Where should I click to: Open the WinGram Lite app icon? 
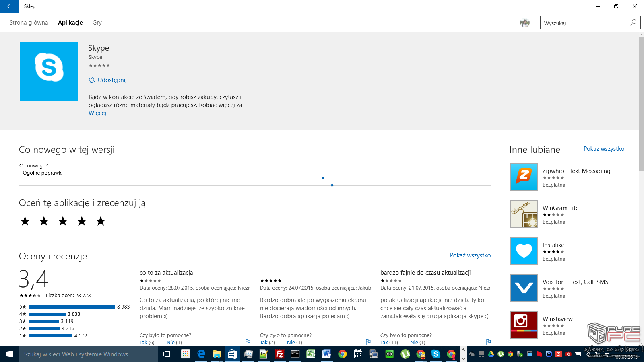(x=524, y=214)
